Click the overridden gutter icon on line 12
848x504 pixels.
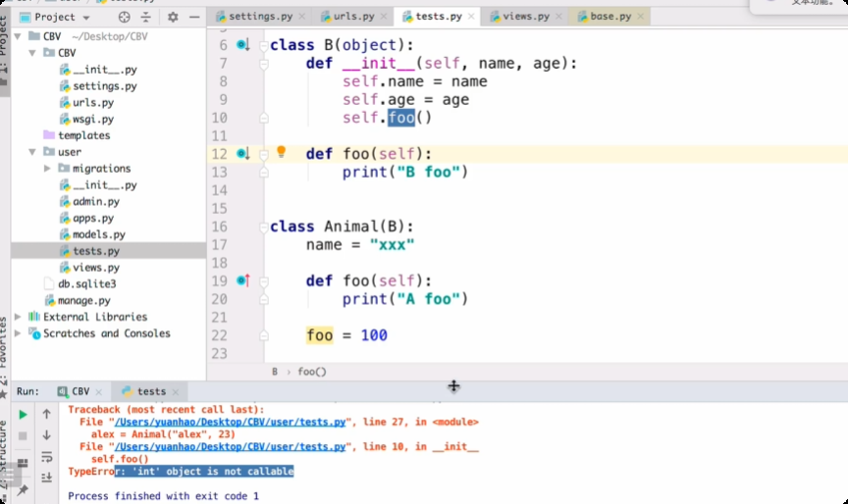[x=242, y=154]
